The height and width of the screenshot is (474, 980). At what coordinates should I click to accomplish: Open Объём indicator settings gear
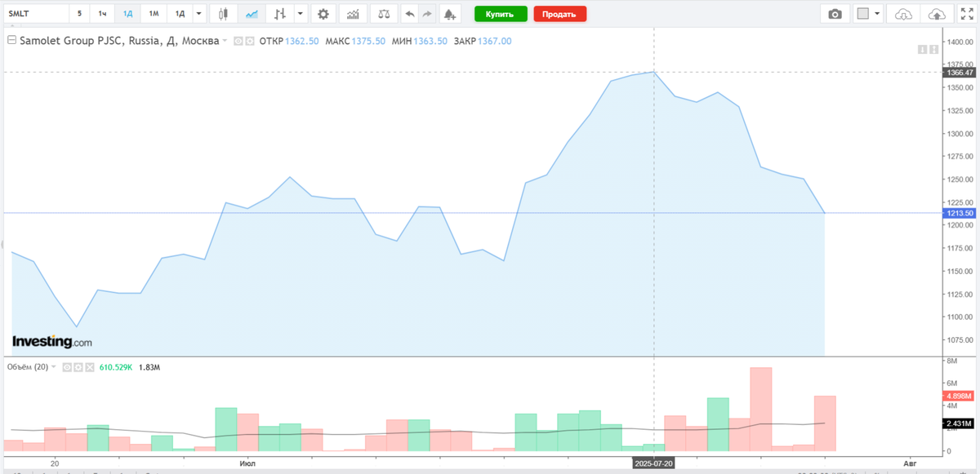(78, 367)
